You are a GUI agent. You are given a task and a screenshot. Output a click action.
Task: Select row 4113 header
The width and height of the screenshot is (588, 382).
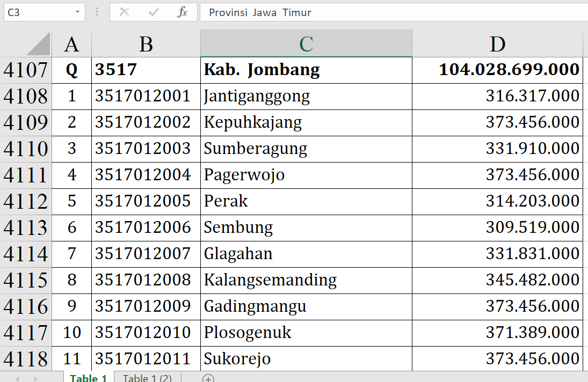click(x=25, y=228)
